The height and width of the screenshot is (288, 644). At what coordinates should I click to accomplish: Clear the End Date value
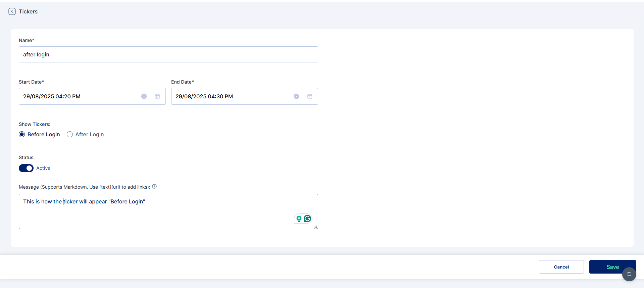296,96
